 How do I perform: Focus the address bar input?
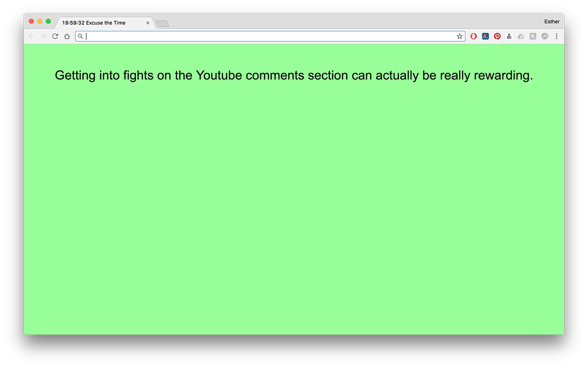(x=270, y=36)
